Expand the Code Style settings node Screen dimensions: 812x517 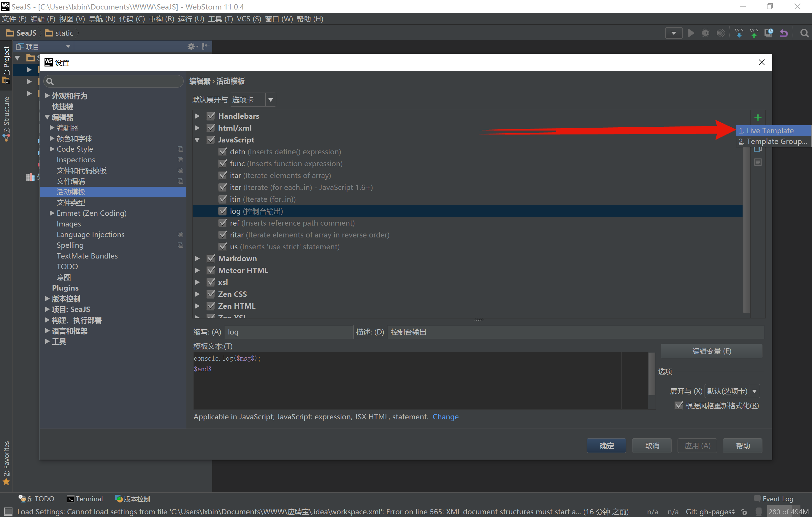point(52,149)
